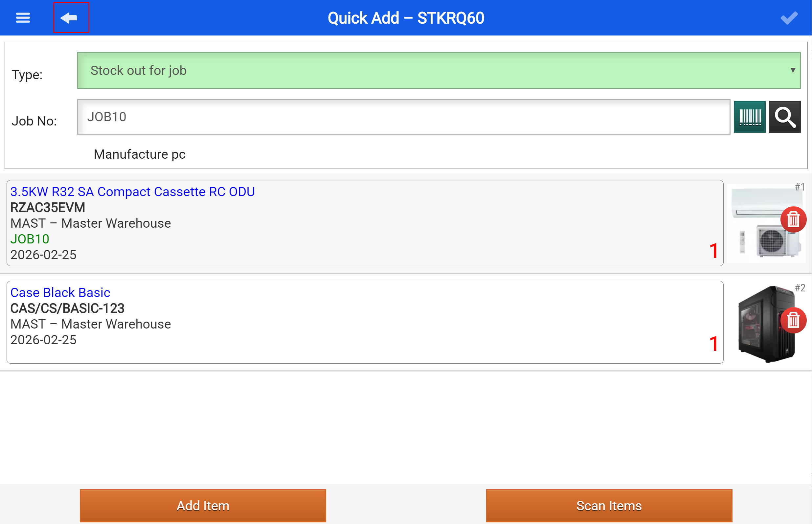
Task: Click quantity 1 on Case Black Basic row
Action: tap(713, 344)
